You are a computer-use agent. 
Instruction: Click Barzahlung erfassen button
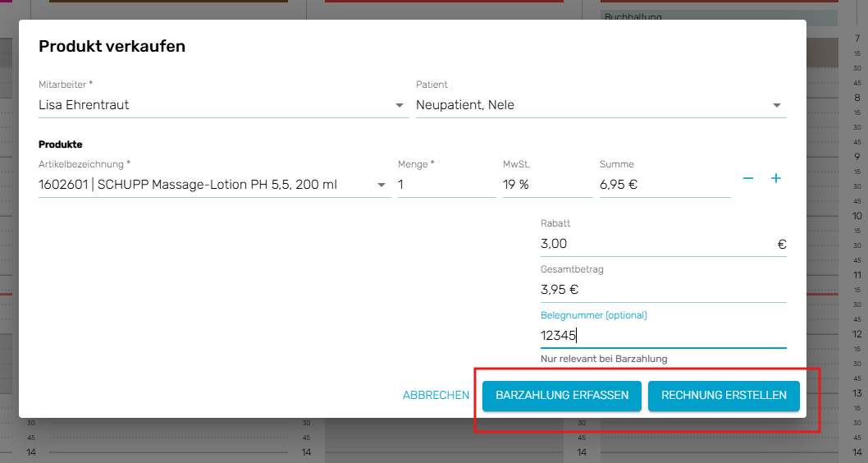tap(562, 396)
